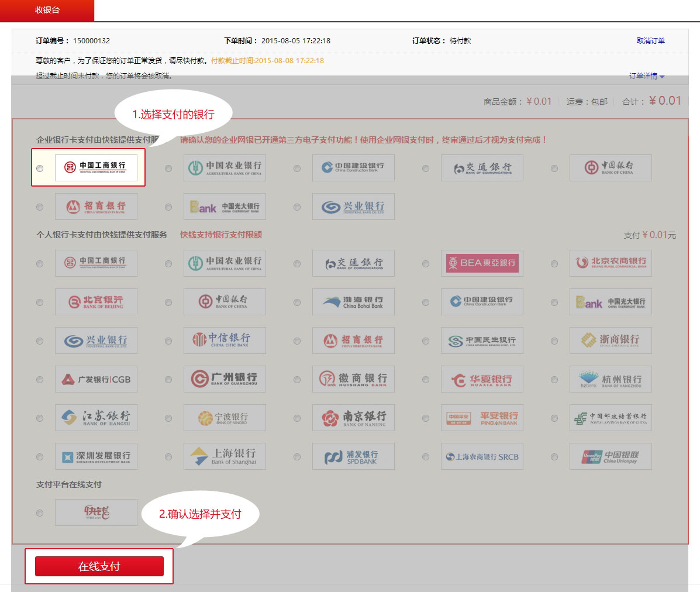Pick Bank of Hangzhou logo

611,379
